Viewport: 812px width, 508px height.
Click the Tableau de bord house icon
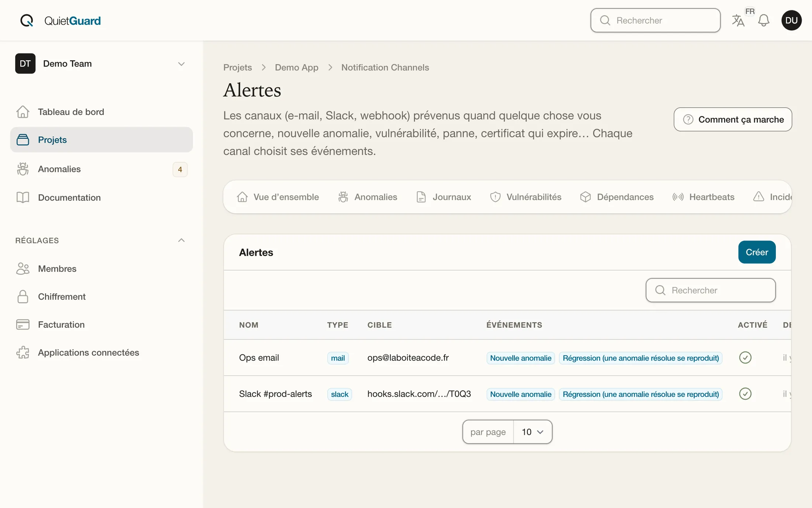pyautogui.click(x=23, y=112)
